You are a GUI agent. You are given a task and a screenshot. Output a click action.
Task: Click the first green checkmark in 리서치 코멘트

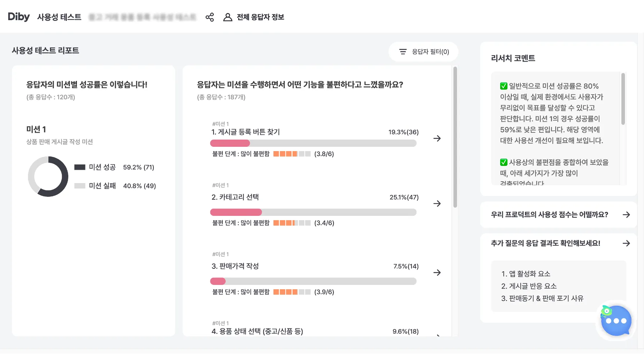[503, 86]
